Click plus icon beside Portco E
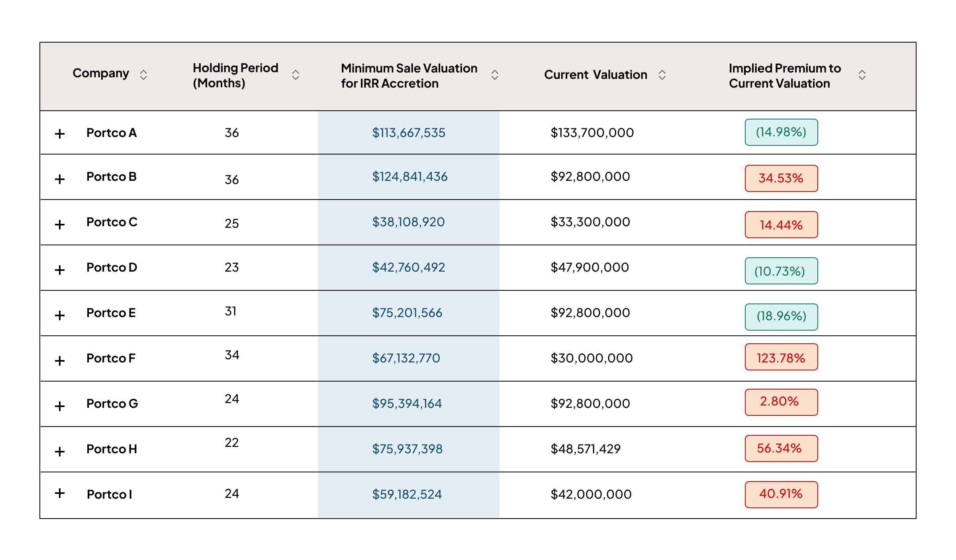Screen dimensions: 956x560 (60, 315)
